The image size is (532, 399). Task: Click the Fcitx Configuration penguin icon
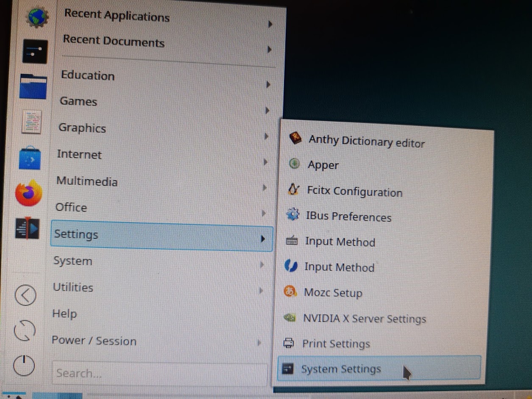(293, 189)
